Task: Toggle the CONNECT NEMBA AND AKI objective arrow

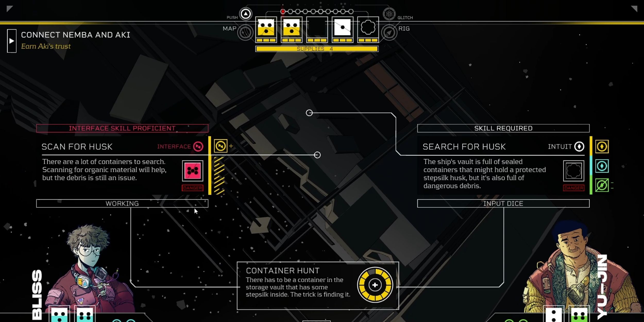Action: tap(11, 40)
